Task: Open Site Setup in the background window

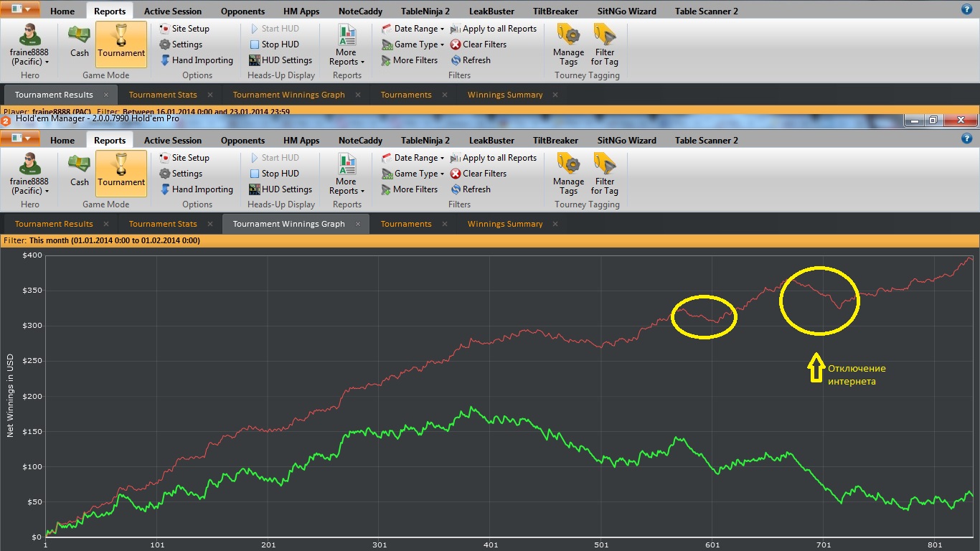Action: [184, 29]
